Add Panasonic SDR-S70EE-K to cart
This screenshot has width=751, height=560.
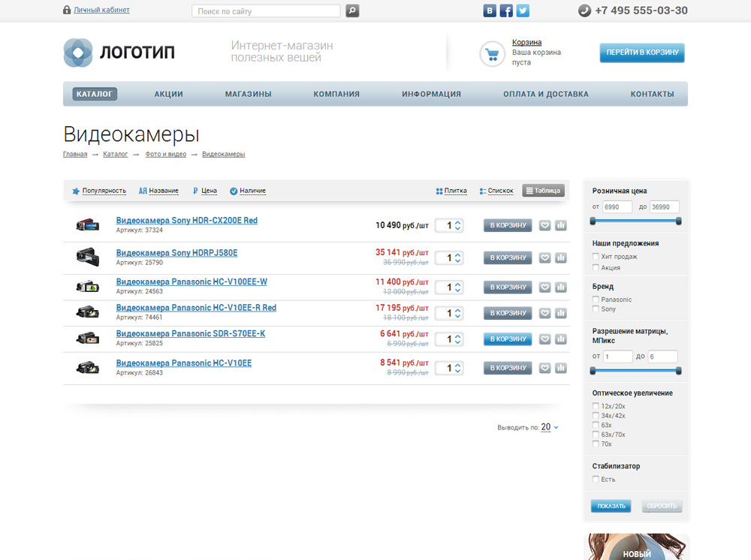pyautogui.click(x=508, y=339)
